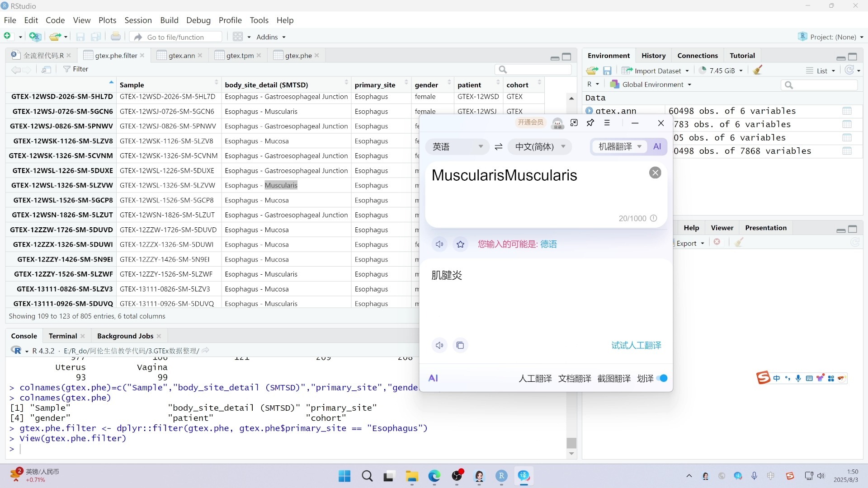Click the broom clear plots icon

pyautogui.click(x=739, y=243)
